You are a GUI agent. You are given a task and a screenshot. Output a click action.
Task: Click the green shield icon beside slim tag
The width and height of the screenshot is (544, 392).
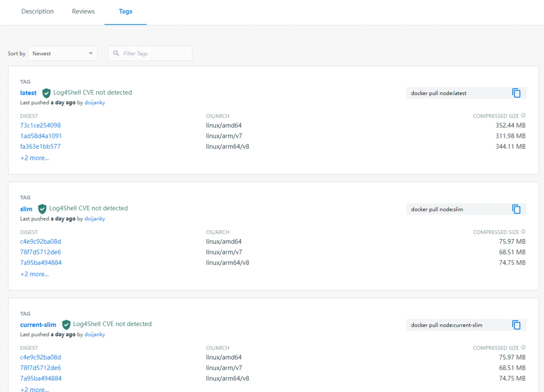point(42,209)
